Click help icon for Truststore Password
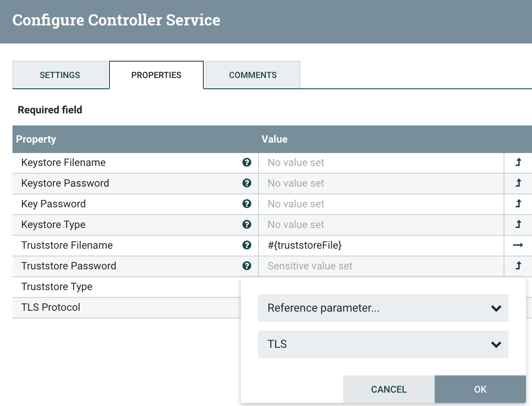This screenshot has height=406, width=532. pos(247,266)
